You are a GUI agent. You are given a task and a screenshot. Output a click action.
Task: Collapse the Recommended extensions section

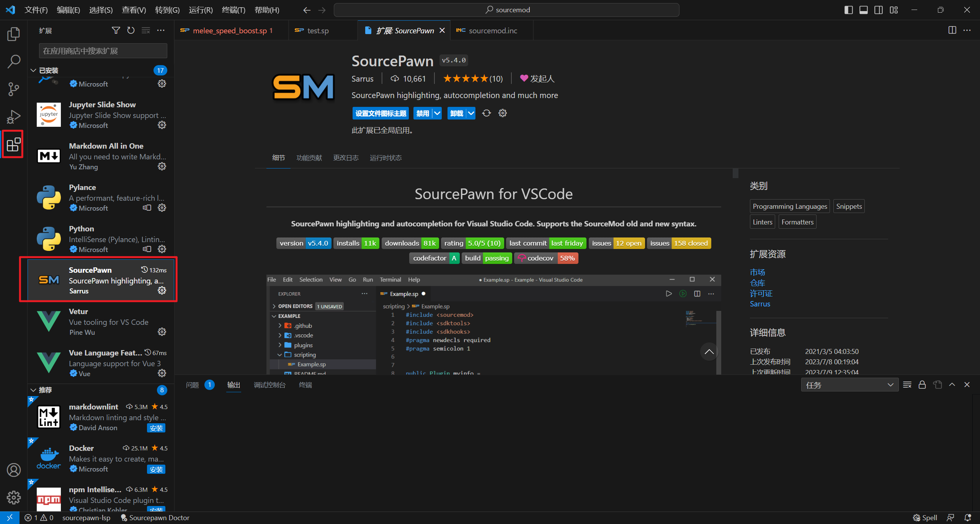pos(33,390)
